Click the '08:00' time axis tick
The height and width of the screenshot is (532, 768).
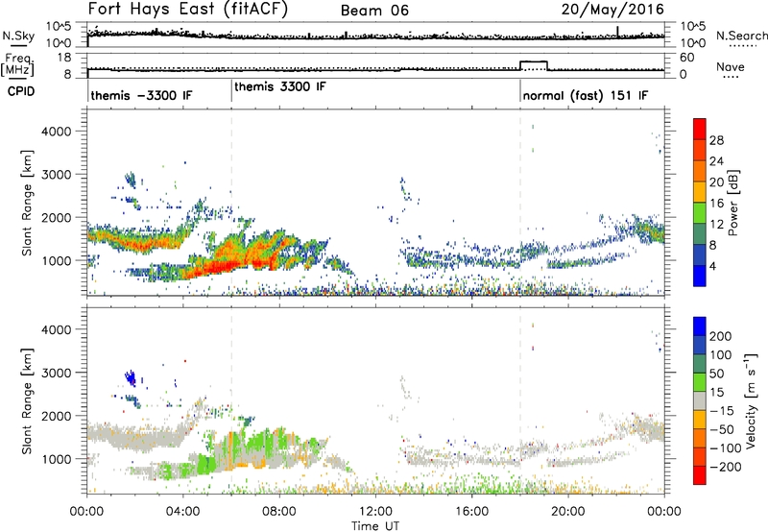[x=279, y=512]
